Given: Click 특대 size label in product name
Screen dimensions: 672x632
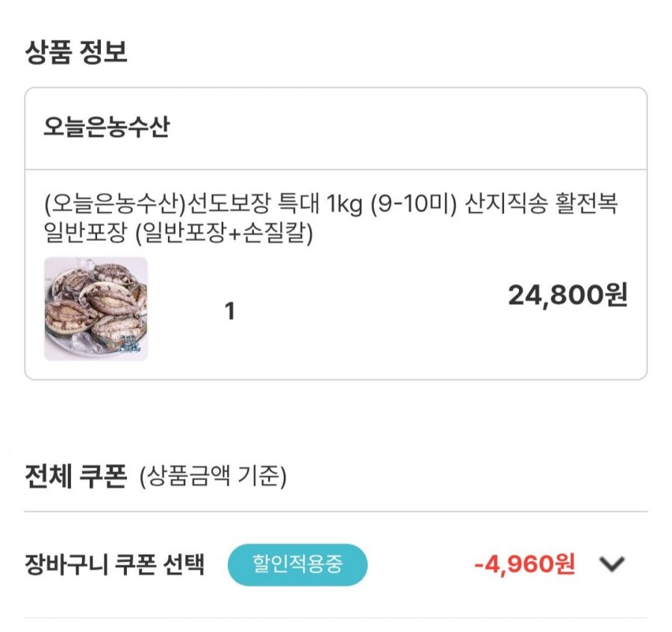Looking at the screenshot, I should click(x=299, y=204).
